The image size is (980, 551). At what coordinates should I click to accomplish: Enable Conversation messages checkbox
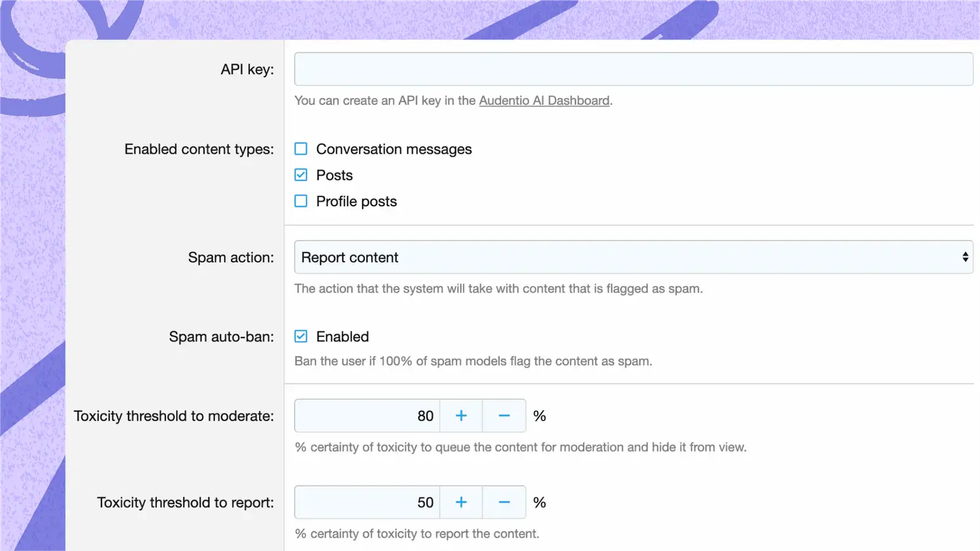301,149
